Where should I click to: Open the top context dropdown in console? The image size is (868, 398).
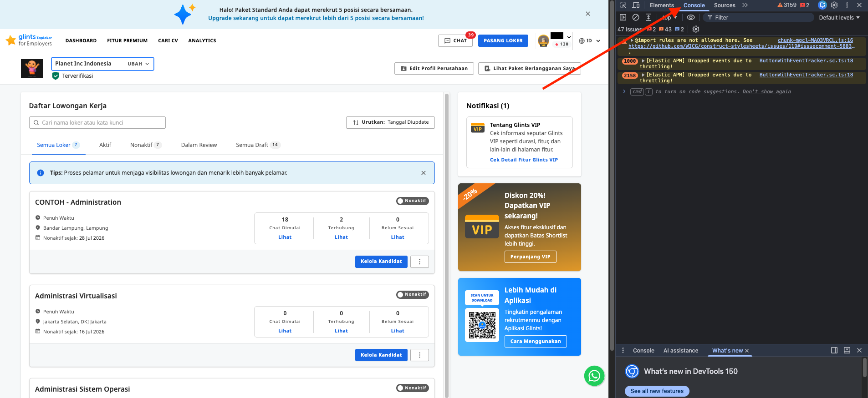click(x=669, y=17)
